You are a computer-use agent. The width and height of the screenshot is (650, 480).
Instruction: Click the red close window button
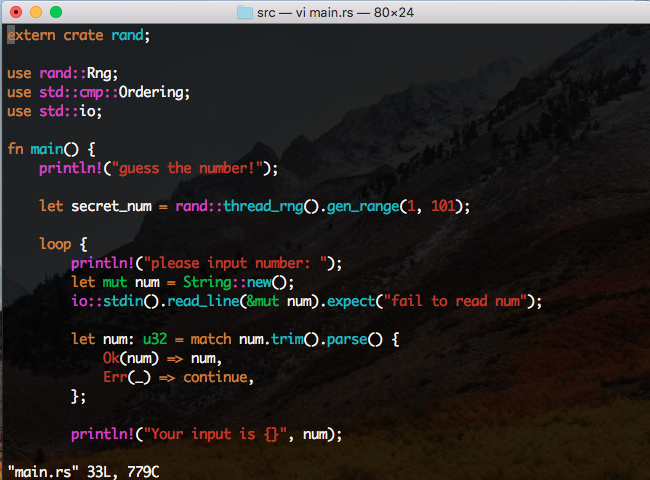(16, 12)
